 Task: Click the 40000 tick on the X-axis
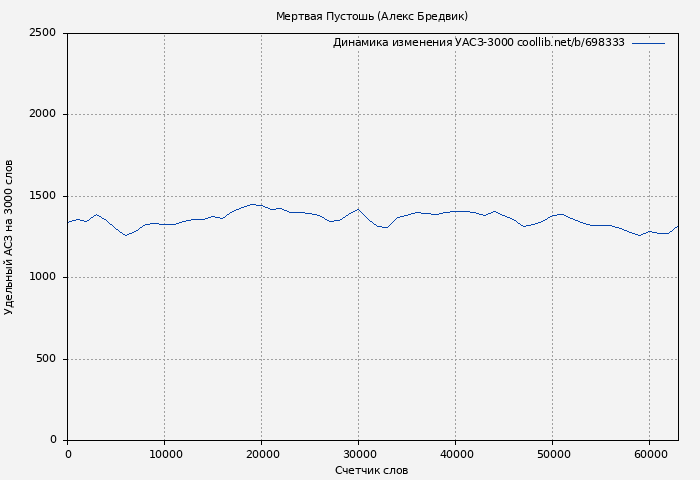click(x=456, y=455)
